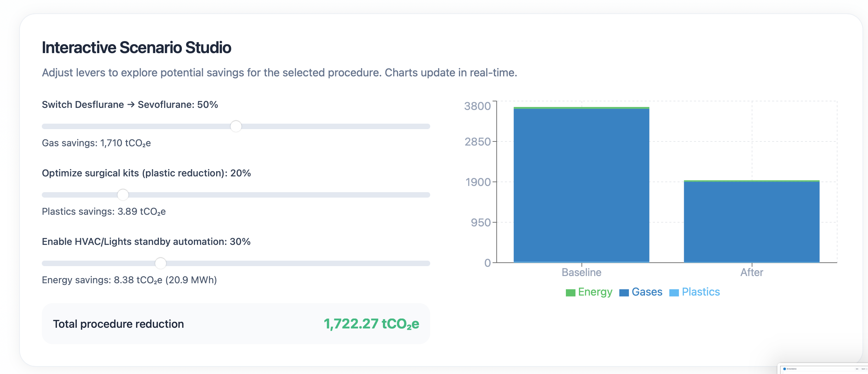The height and width of the screenshot is (374, 868).
Task: Click the dark blue Gases legend swatch
Action: coord(624,292)
